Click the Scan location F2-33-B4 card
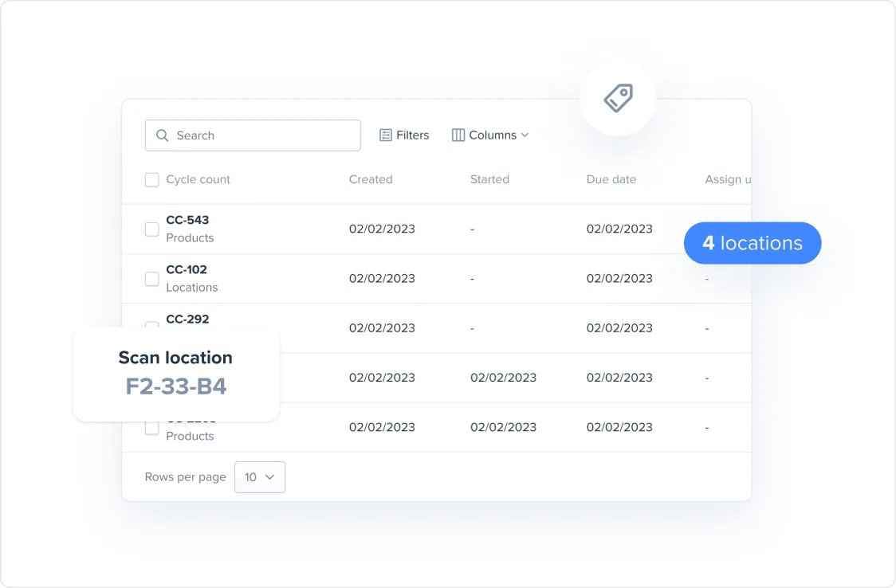 click(x=175, y=374)
